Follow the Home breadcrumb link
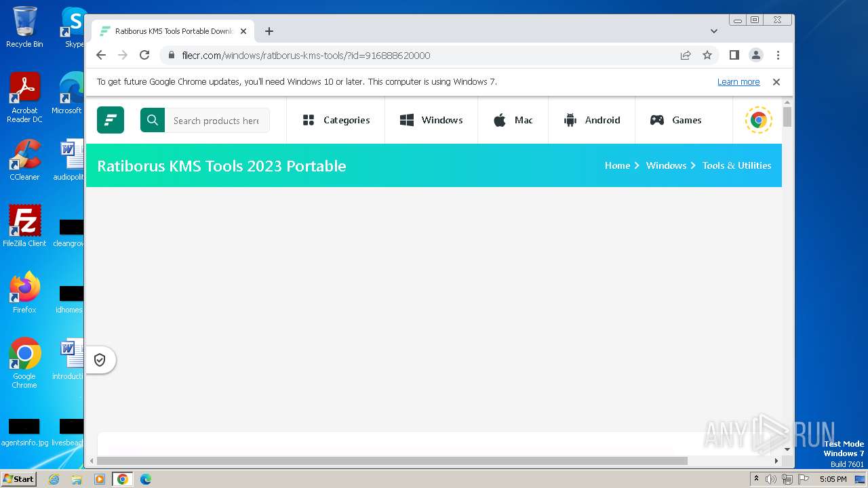The height and width of the screenshot is (488, 868). click(617, 165)
